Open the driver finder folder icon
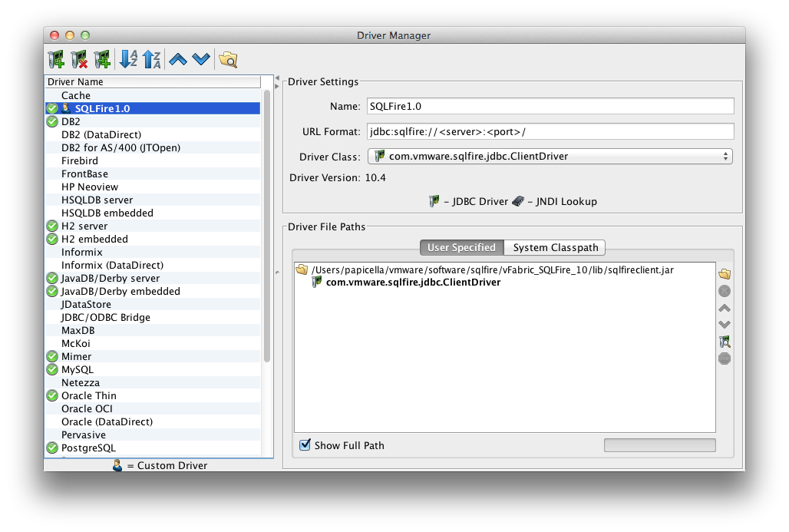This screenshot has height=532, width=789. (x=228, y=59)
